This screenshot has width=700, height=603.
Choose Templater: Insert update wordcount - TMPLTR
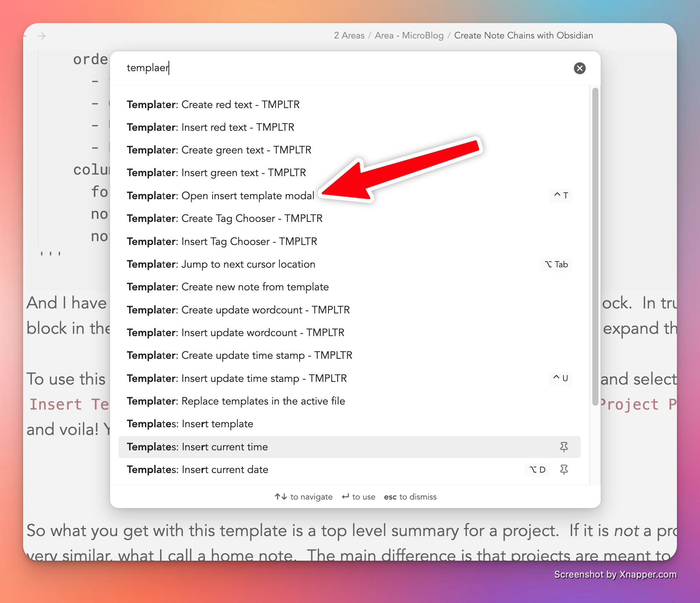click(x=235, y=333)
